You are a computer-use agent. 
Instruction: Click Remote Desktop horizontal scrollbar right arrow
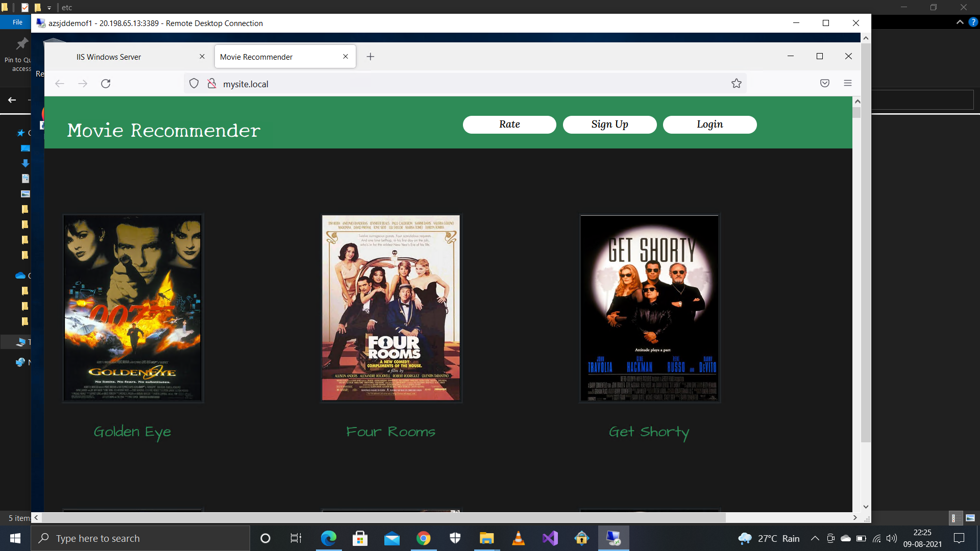click(x=855, y=518)
